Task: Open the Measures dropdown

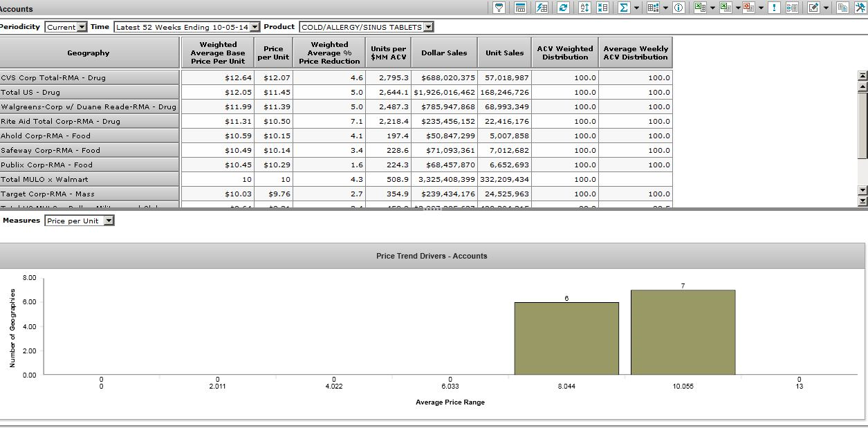Action: coord(109,221)
